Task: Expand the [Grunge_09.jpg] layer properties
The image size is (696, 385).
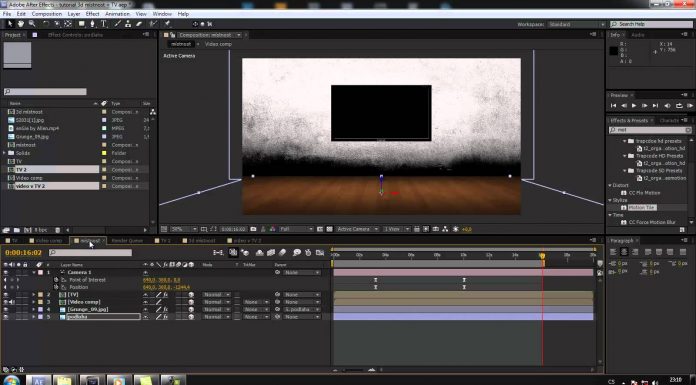Action: (x=34, y=310)
